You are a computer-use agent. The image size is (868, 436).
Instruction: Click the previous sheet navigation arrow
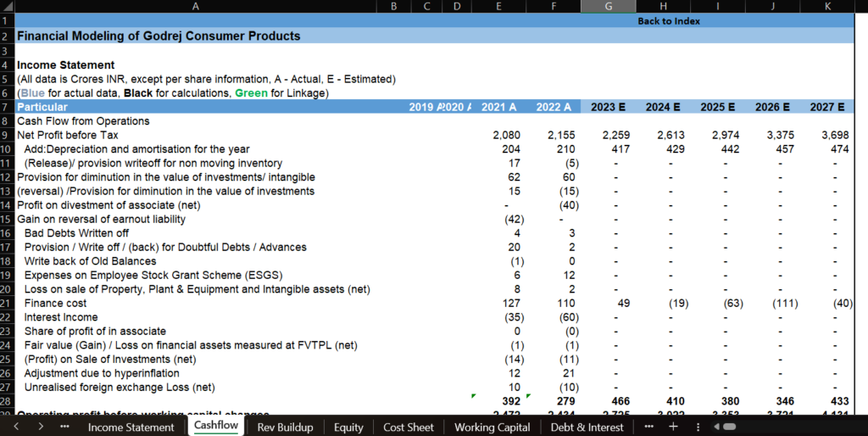tap(18, 427)
